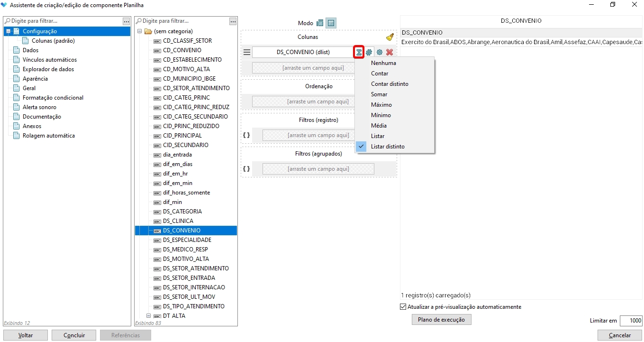This screenshot has height=342, width=644.
Task: Toggle automatic preview update checkbox
Action: (403, 307)
